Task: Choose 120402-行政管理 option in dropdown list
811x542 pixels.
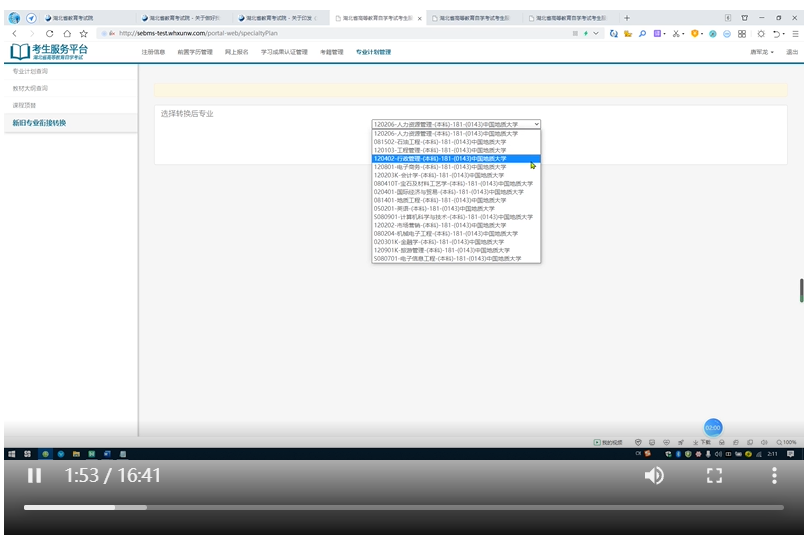Action: click(440, 158)
